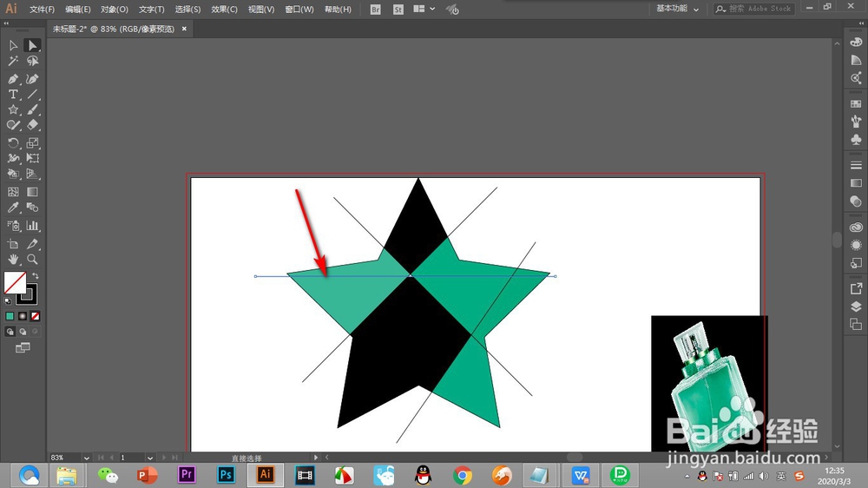Select the Blend tool

(32, 208)
